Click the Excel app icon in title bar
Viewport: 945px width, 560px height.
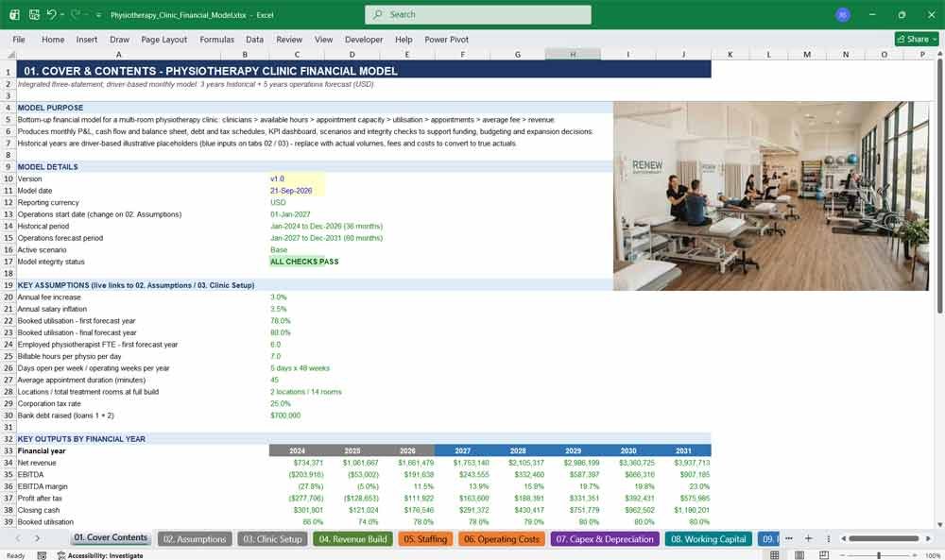(x=14, y=14)
